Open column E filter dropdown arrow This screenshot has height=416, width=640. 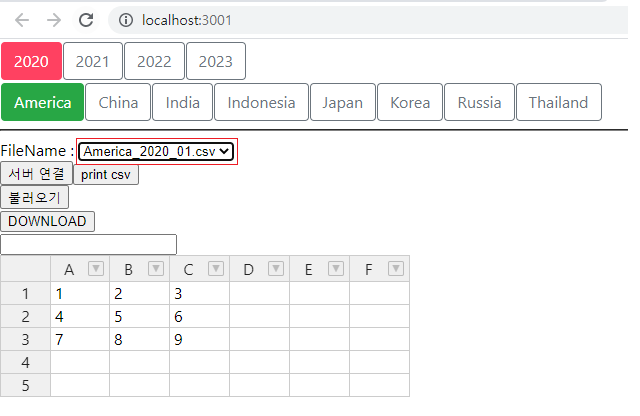click(x=336, y=269)
